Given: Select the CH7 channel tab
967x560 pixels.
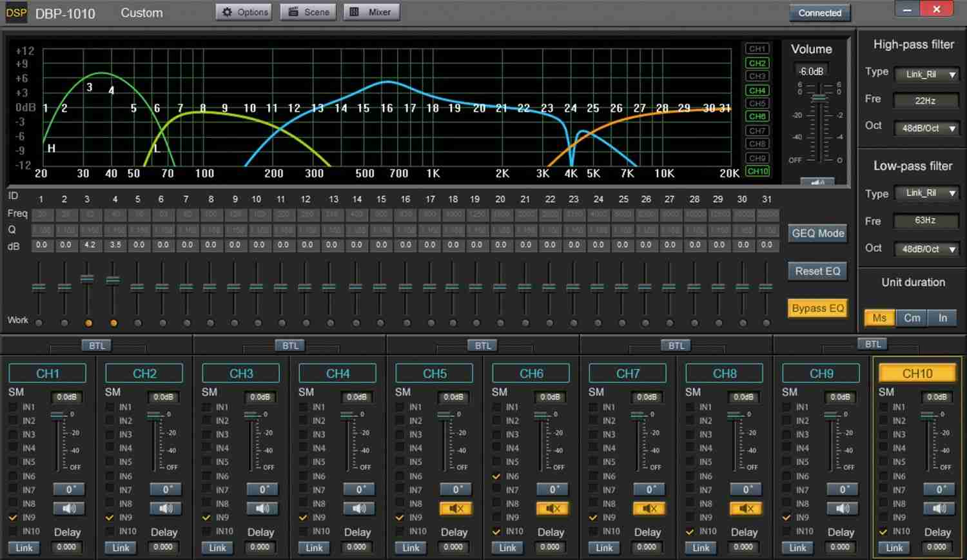Looking at the screenshot, I should pyautogui.click(x=628, y=373).
